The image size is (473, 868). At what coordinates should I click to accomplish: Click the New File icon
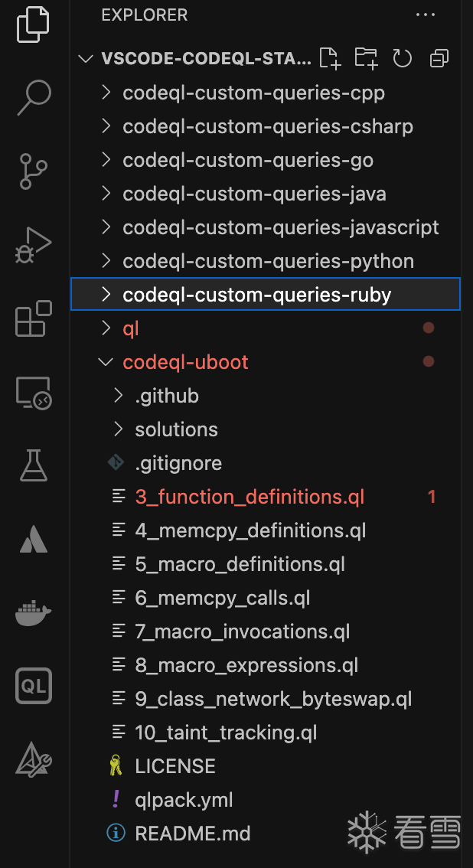pos(330,58)
